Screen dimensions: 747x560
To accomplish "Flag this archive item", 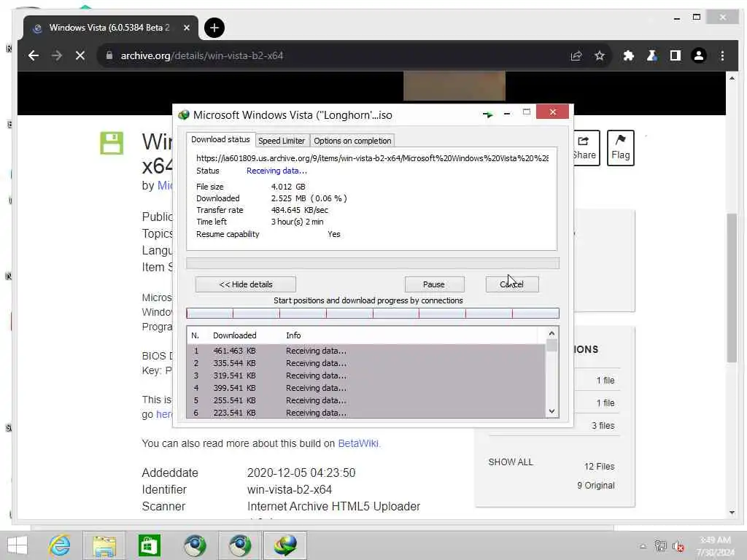I will point(620,147).
